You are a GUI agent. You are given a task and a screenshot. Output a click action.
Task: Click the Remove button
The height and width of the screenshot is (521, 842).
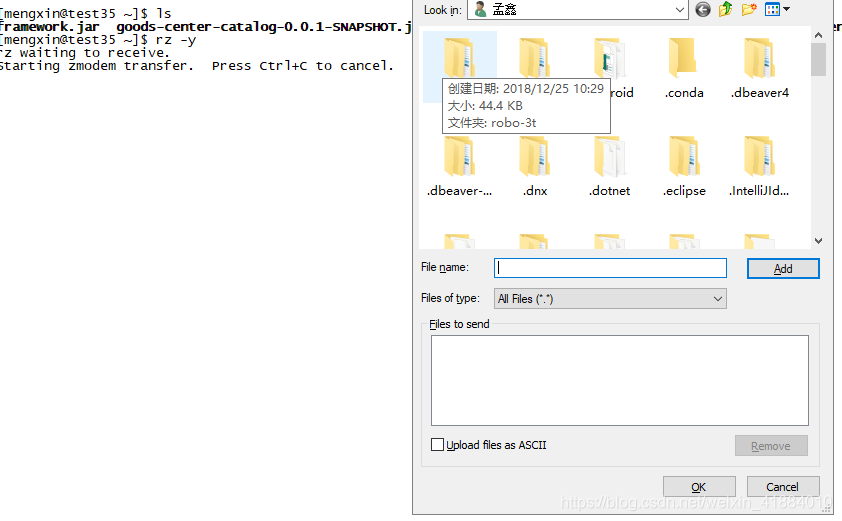pos(771,446)
